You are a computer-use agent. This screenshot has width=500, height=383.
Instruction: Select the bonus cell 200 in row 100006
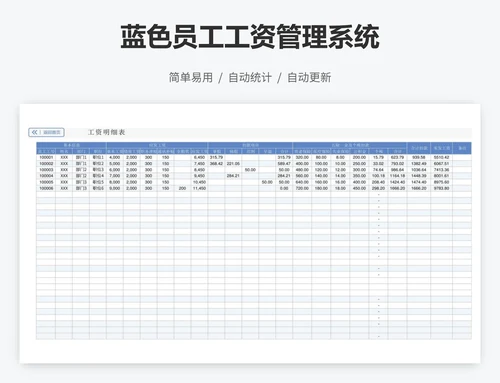click(x=182, y=188)
